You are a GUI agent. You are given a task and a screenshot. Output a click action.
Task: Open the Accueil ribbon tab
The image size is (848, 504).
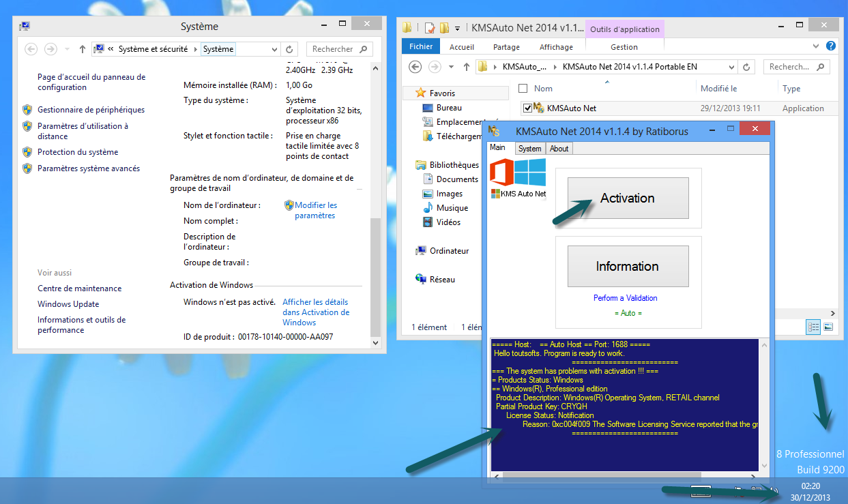(462, 47)
